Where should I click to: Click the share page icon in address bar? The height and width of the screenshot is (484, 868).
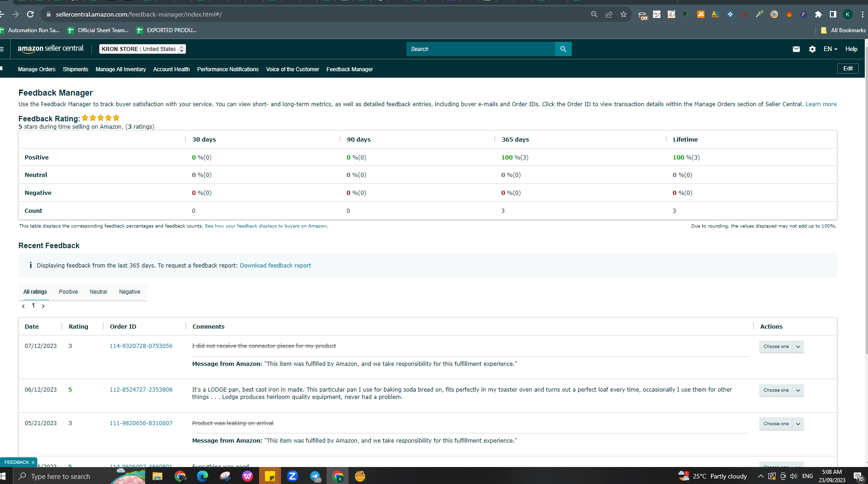click(609, 14)
